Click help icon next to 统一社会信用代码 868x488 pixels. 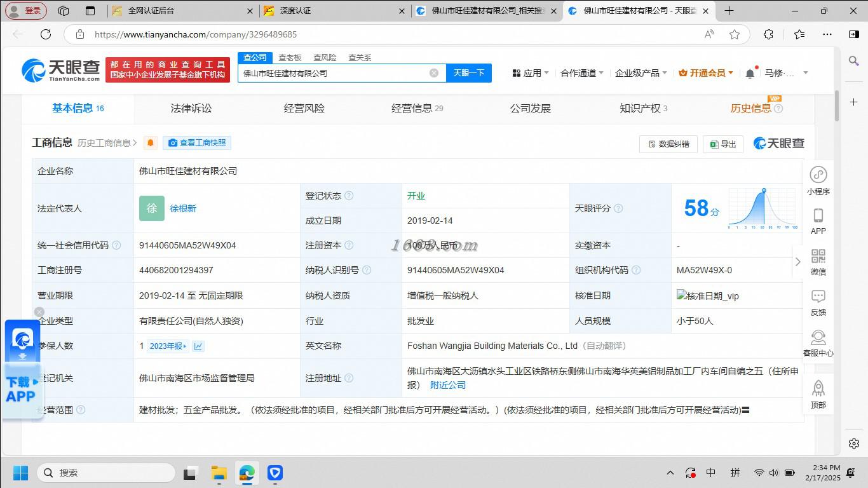click(116, 245)
